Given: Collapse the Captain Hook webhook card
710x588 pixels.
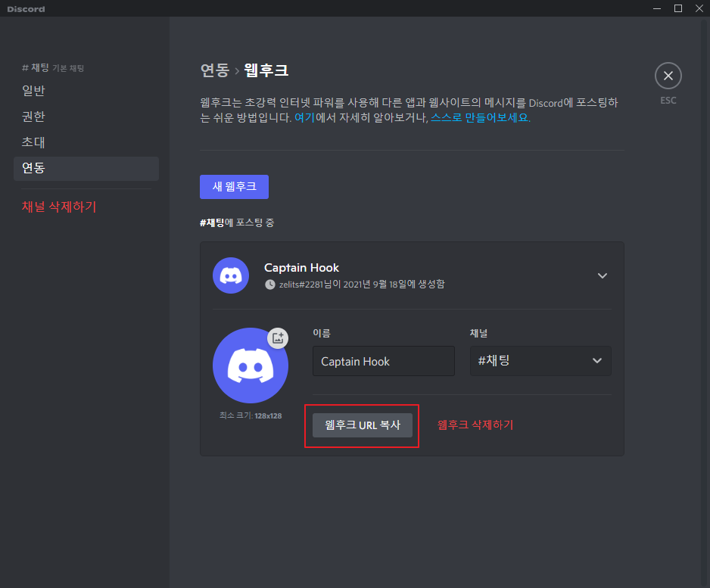Looking at the screenshot, I should click(x=603, y=275).
